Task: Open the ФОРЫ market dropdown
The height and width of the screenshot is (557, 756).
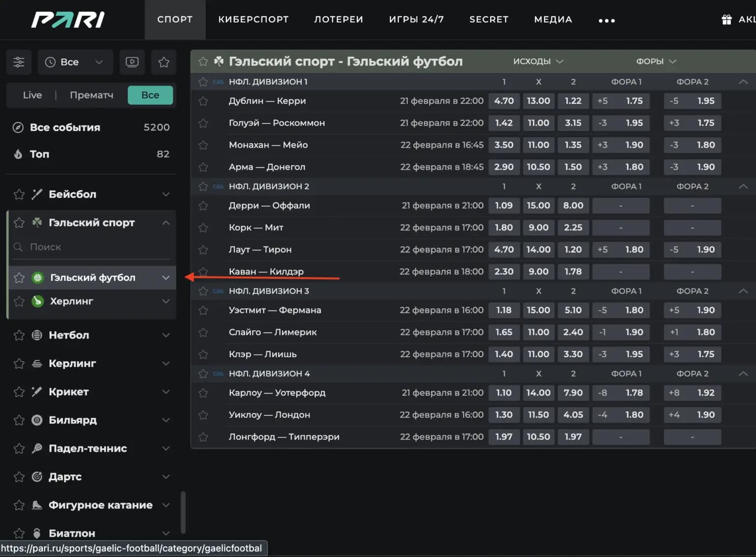Action: click(656, 62)
